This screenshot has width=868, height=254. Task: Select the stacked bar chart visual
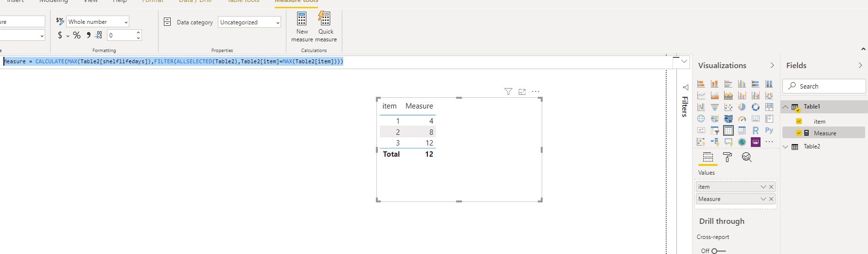[x=701, y=84]
